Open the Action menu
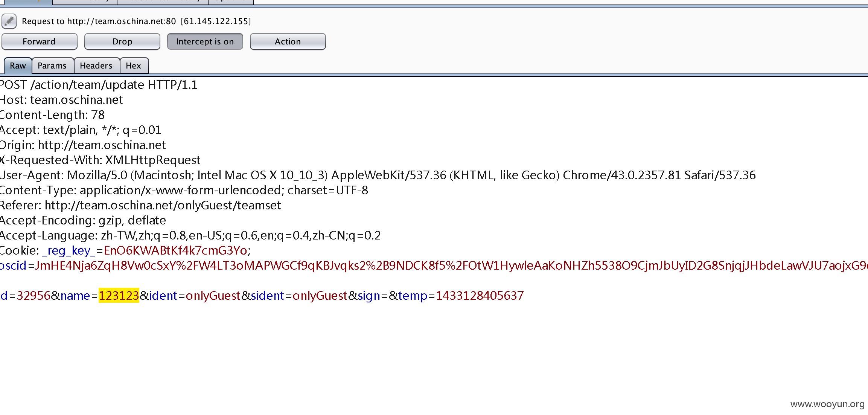The width and height of the screenshot is (868, 415). (x=288, y=41)
